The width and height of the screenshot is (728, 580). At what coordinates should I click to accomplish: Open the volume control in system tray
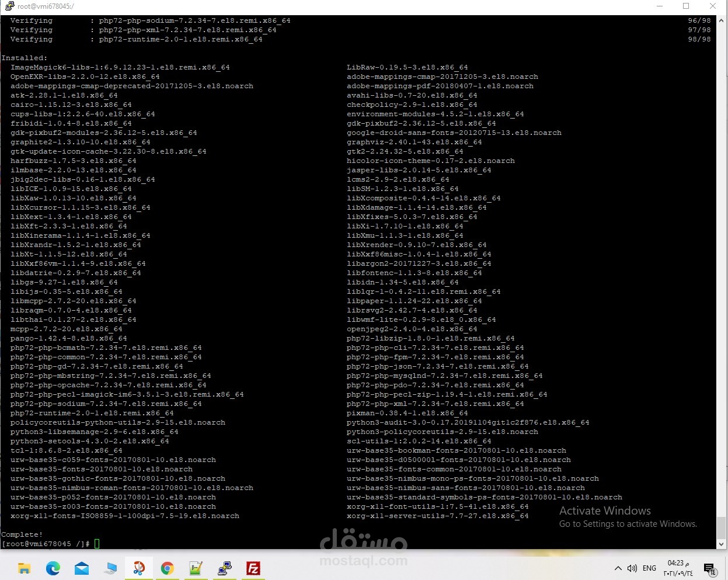(632, 568)
